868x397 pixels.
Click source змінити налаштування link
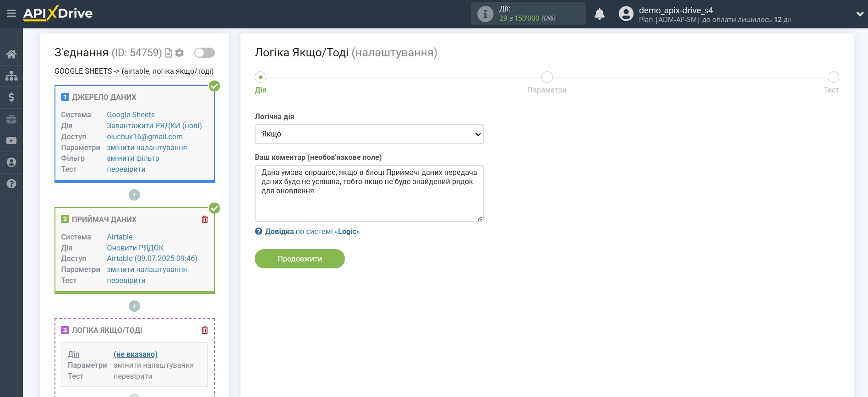(x=147, y=148)
